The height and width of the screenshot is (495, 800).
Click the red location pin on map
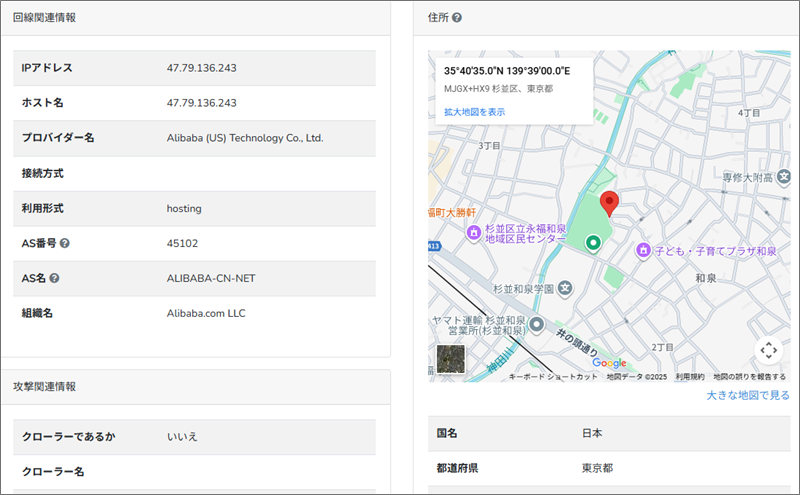point(610,200)
